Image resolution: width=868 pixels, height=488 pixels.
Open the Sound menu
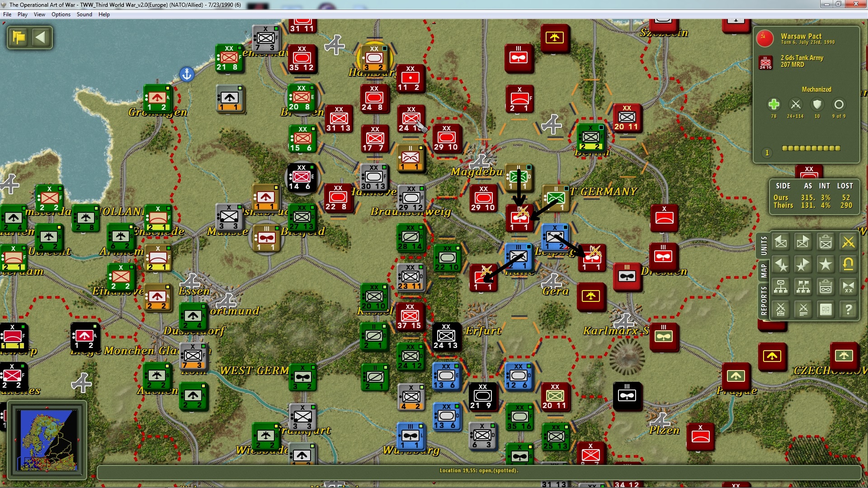[84, 14]
